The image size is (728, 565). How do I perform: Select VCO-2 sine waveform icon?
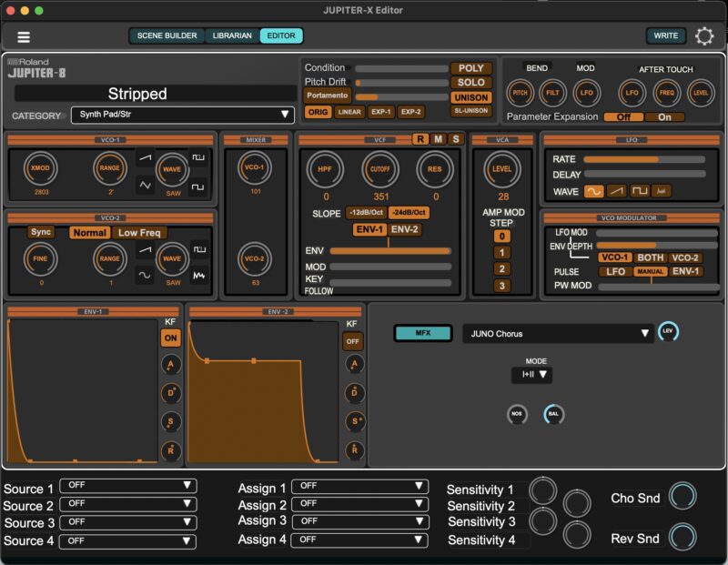click(145, 275)
